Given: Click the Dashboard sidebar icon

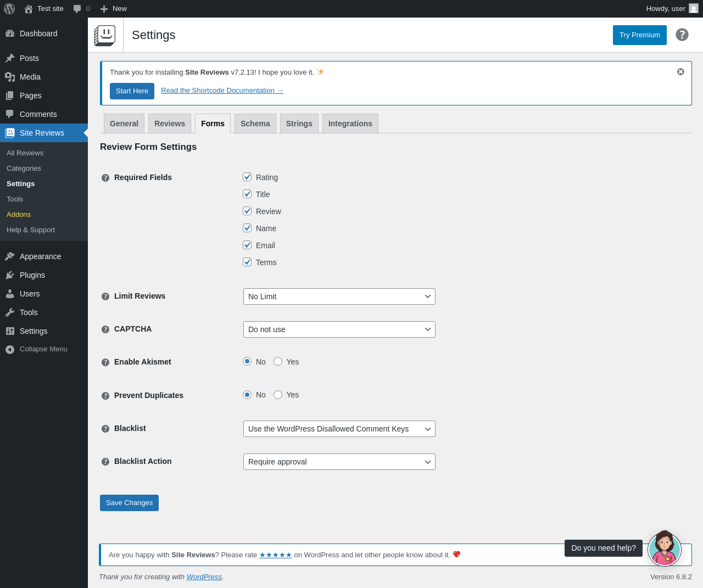Looking at the screenshot, I should 10,33.
